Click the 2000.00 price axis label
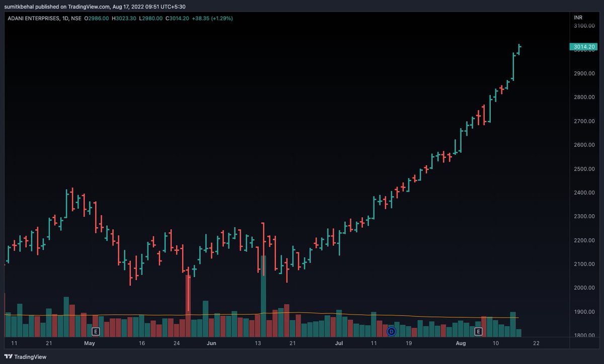The image size is (604, 364). [585, 288]
